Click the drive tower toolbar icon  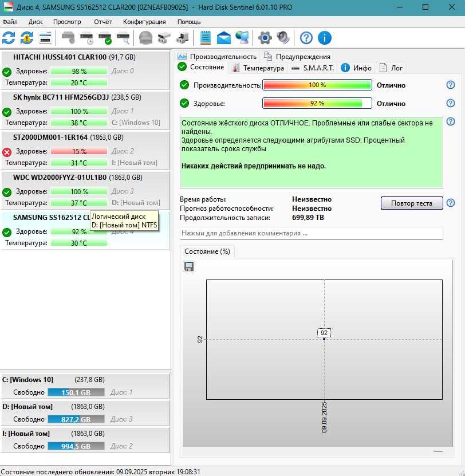[x=183, y=38]
